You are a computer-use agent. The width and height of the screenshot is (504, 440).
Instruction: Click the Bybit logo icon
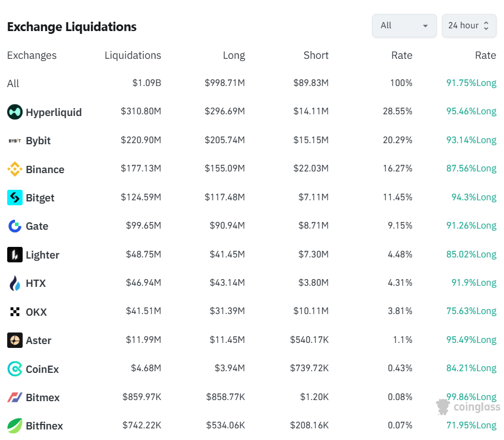click(x=15, y=141)
